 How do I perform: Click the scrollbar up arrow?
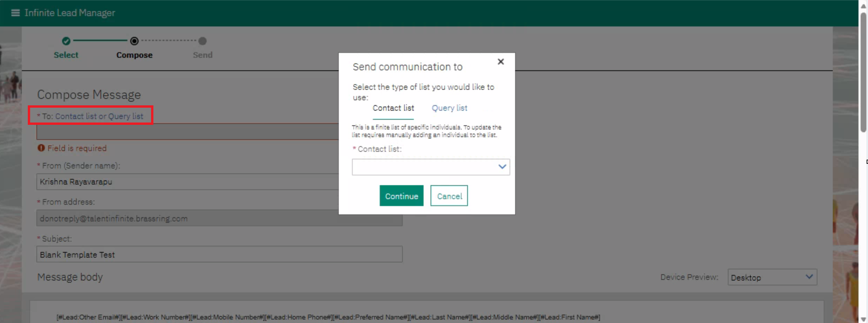click(x=863, y=5)
